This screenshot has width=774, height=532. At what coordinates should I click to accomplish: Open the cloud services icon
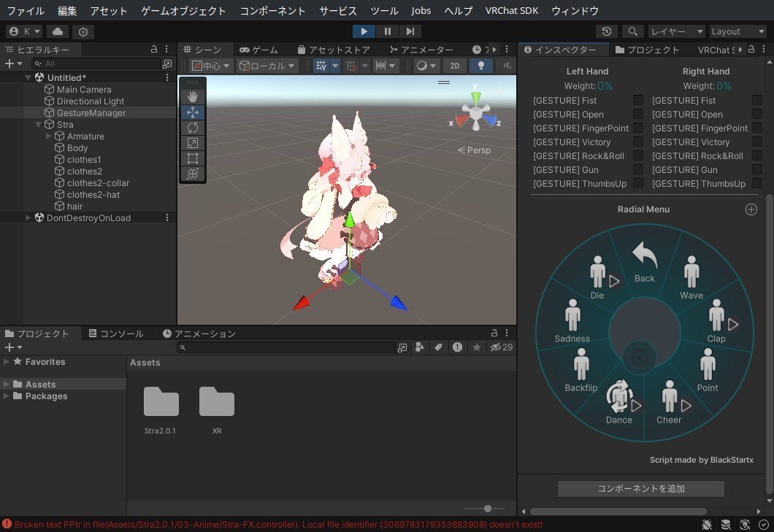click(58, 31)
